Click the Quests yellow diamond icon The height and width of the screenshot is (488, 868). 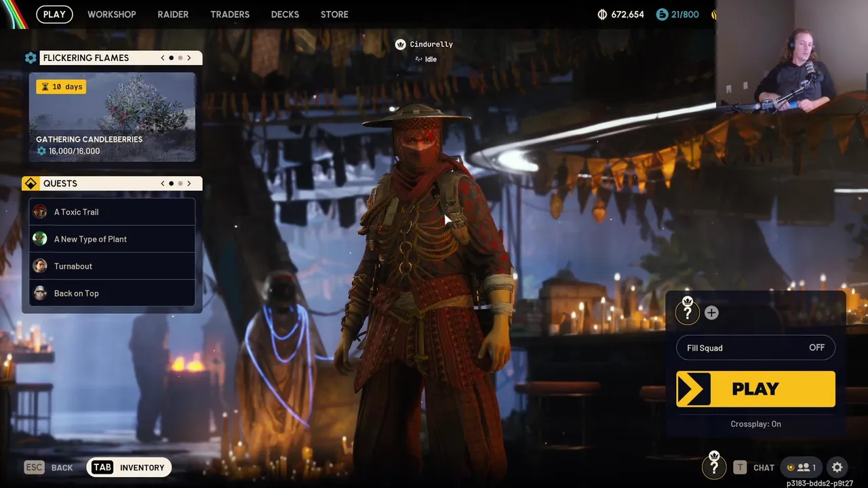pyautogui.click(x=31, y=184)
